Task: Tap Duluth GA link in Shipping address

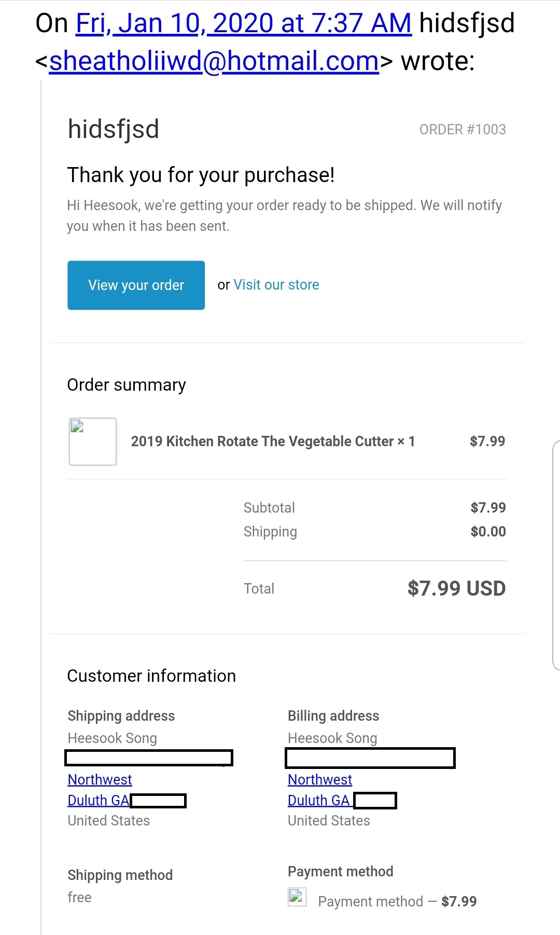Action: [99, 801]
